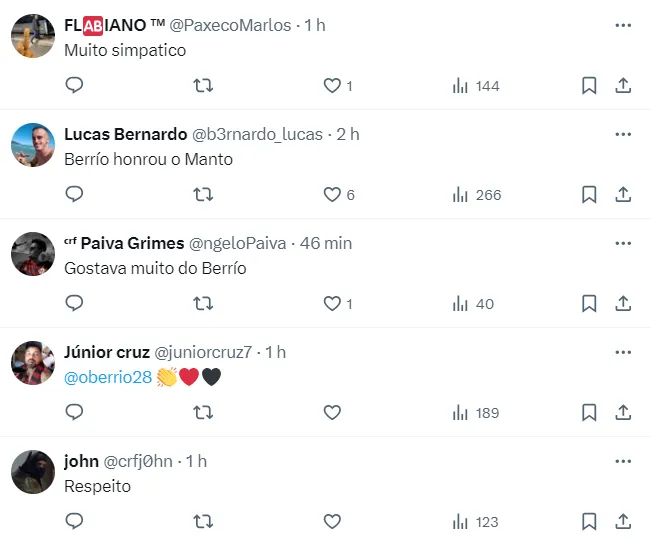Click Júnior cruz's profile avatar

[x=32, y=363]
